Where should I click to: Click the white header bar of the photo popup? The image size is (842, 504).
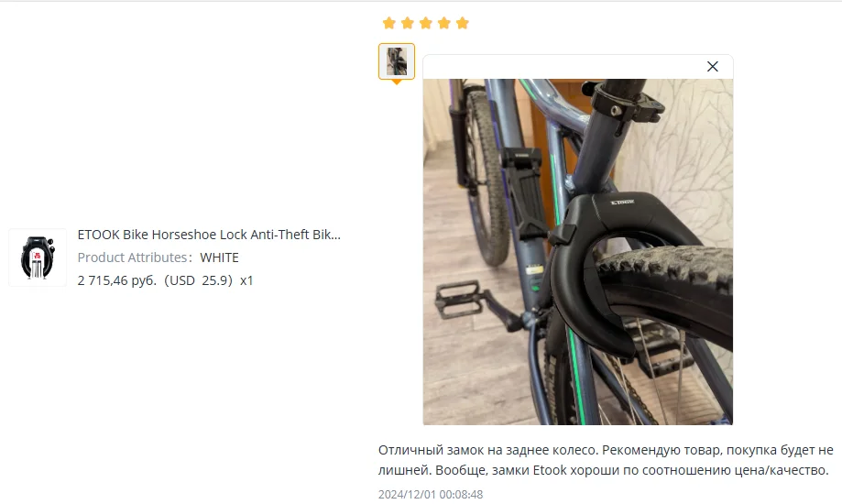coord(578,67)
